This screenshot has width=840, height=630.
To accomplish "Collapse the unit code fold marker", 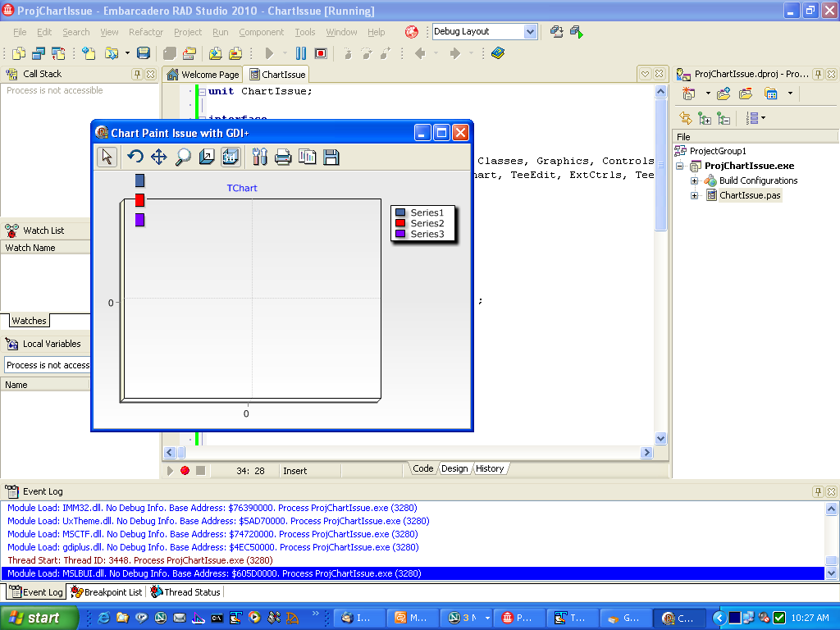I will point(202,92).
